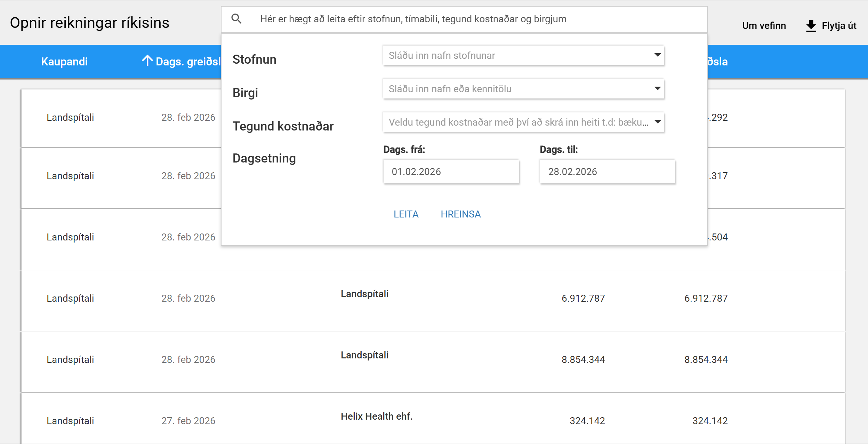Open the Um vefinn menu link

(x=764, y=26)
